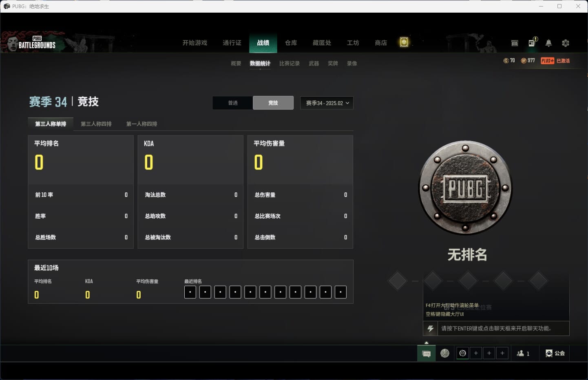Expand the chat panel arrow above chat icon
The width and height of the screenshot is (588, 380).
tap(427, 343)
